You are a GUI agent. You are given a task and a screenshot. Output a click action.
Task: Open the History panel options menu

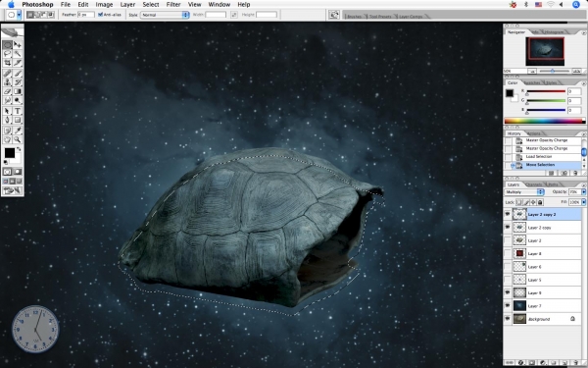[x=583, y=133]
